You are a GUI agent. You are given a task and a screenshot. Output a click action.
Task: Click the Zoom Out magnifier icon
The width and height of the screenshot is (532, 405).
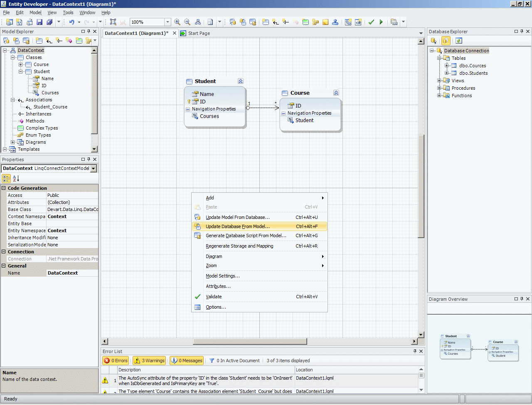[187, 22]
